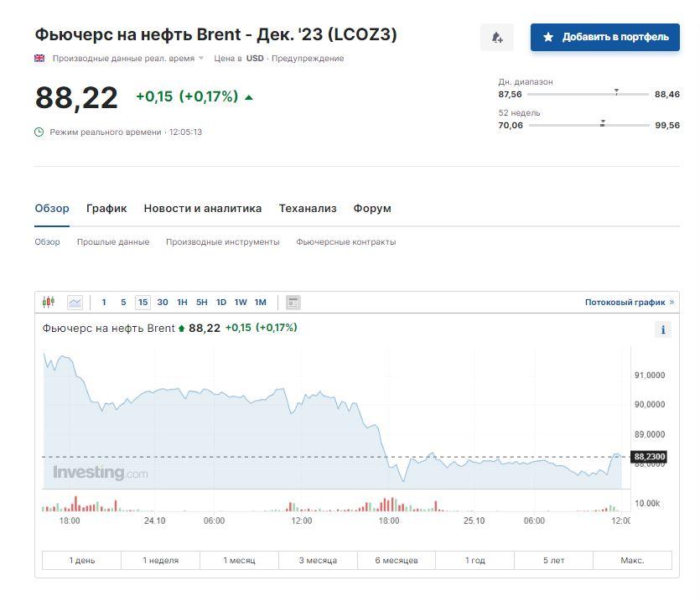Image resolution: width=700 pixels, height=601 pixels.
Task: Select the 1H chart interval
Action: click(x=182, y=302)
